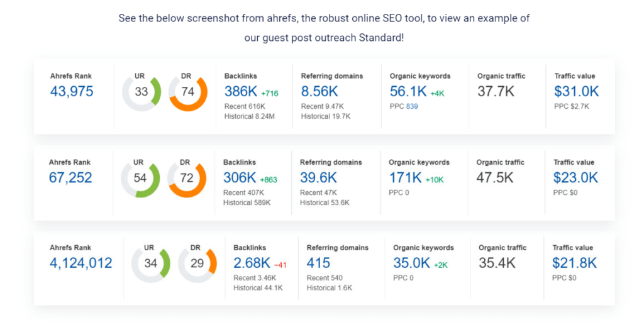Select the Ahrefs Rank 67,252 value

70,177
